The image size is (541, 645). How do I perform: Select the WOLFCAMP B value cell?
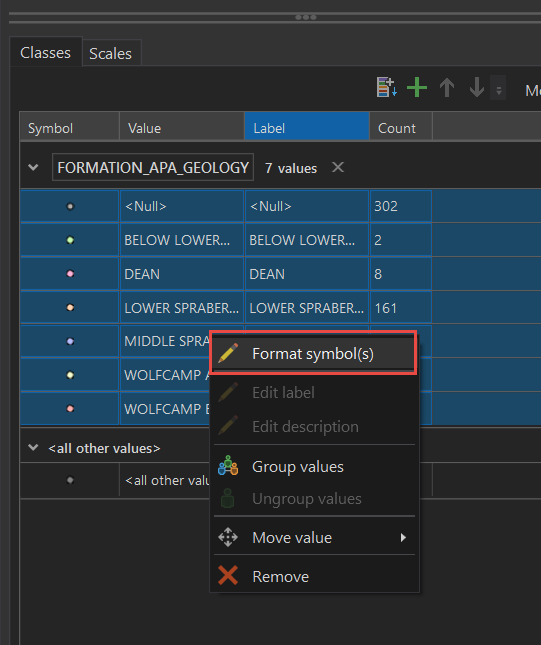165,408
